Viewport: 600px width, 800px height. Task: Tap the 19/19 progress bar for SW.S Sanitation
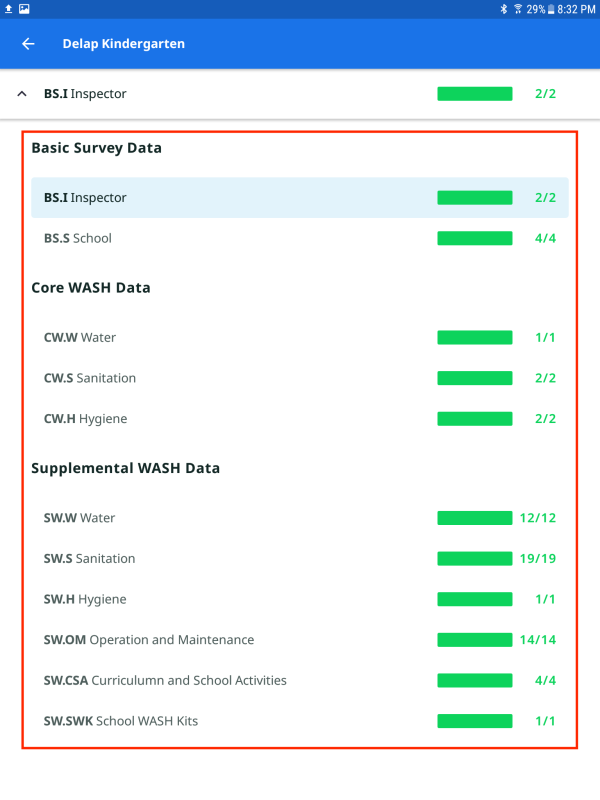(474, 558)
